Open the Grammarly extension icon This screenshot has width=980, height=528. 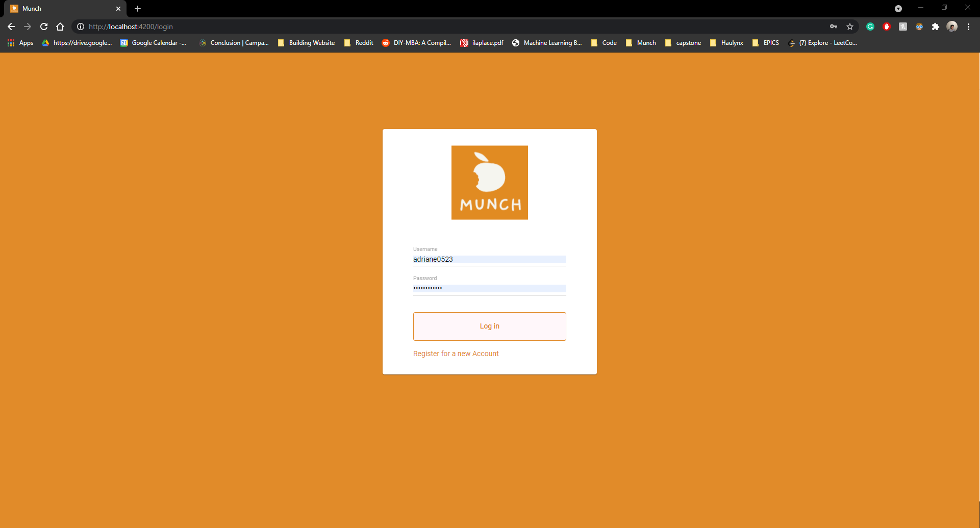click(870, 27)
